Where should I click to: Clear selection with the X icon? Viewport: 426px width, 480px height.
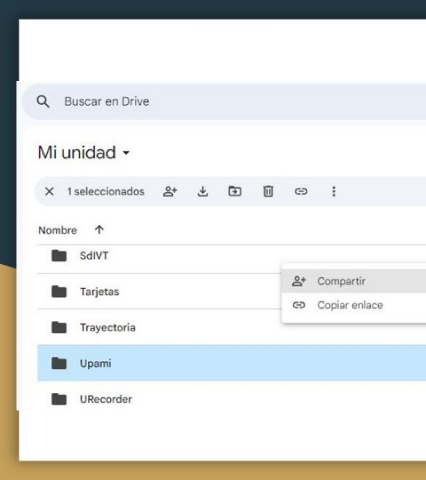[x=49, y=191]
